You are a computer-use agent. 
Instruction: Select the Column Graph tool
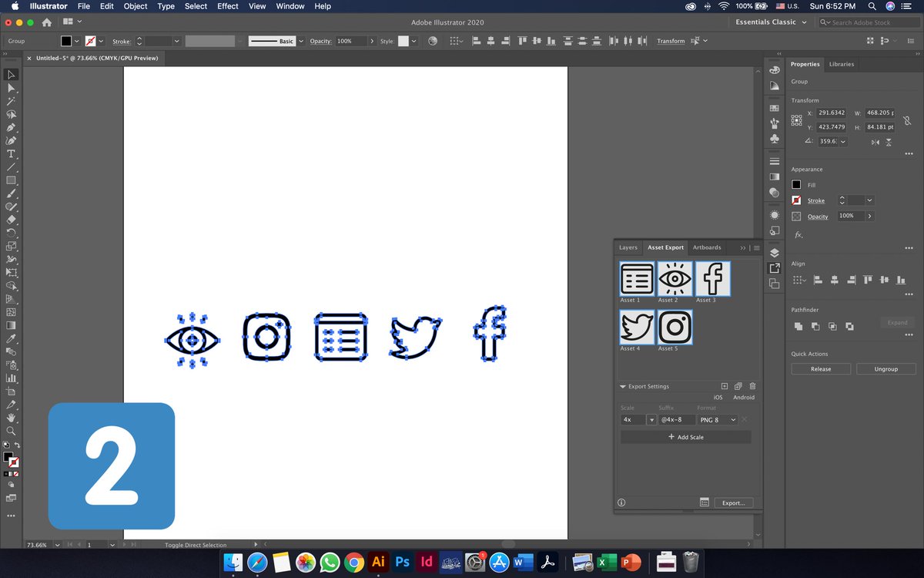(x=12, y=378)
